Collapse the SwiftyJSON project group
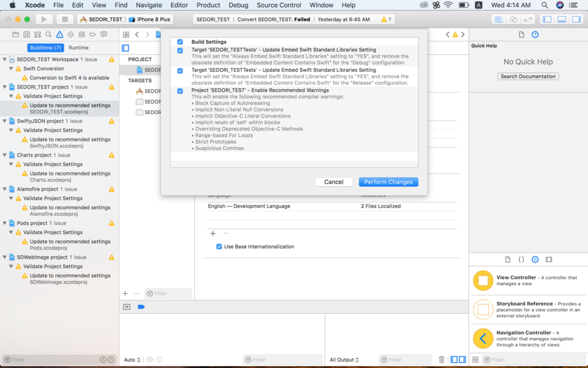588x368 pixels. point(5,121)
